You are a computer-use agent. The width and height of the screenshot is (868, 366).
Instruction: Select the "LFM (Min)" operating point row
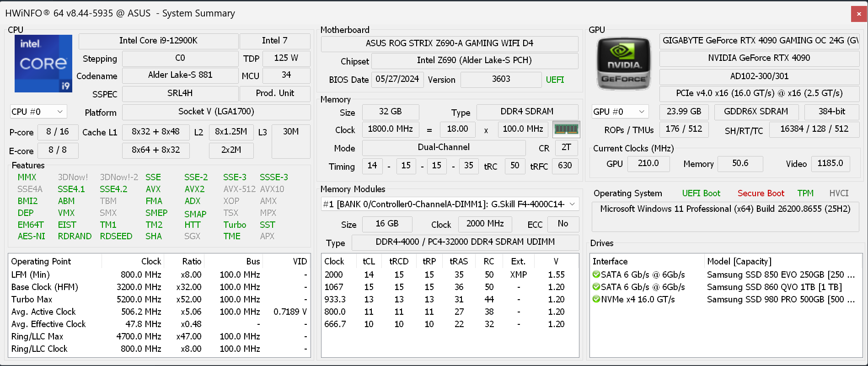click(159, 274)
